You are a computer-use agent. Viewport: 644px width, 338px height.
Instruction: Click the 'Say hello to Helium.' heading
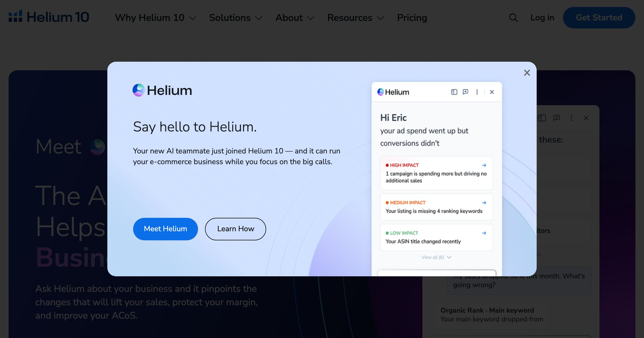pyautogui.click(x=195, y=127)
